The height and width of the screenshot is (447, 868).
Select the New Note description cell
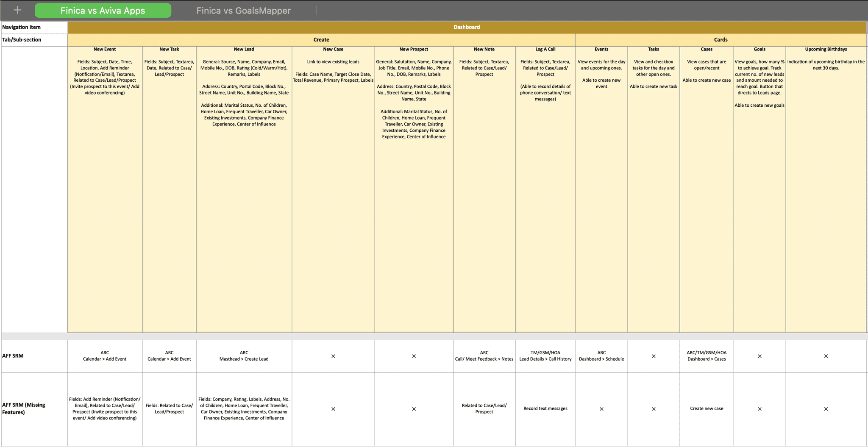pos(484,189)
